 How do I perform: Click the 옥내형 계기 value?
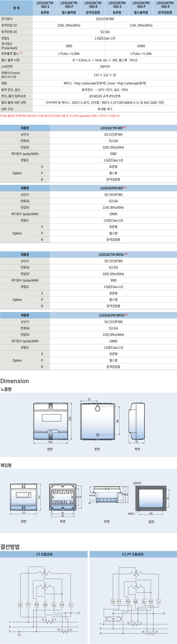click(x=105, y=109)
